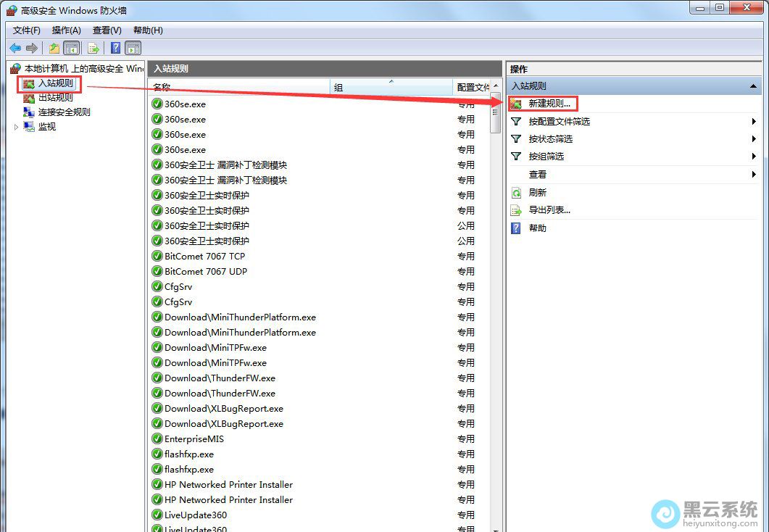The image size is (769, 532).
Task: Collapse the 入站规则 actions section
Action: click(x=753, y=86)
